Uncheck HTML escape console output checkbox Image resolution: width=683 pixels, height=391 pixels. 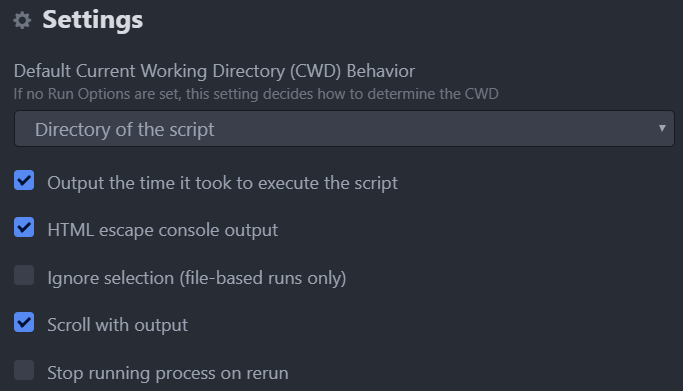pyautogui.click(x=24, y=227)
